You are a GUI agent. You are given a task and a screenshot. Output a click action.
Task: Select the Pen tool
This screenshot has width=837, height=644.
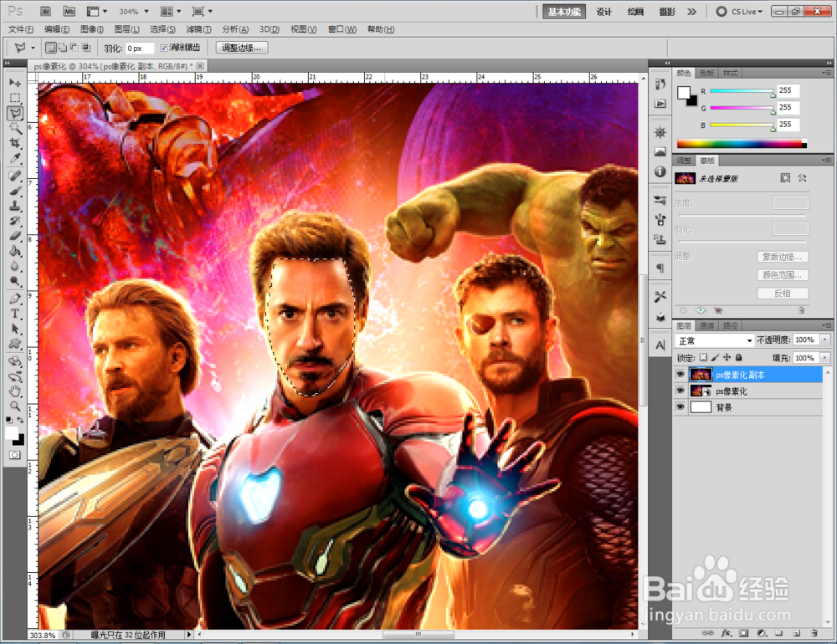(x=15, y=299)
